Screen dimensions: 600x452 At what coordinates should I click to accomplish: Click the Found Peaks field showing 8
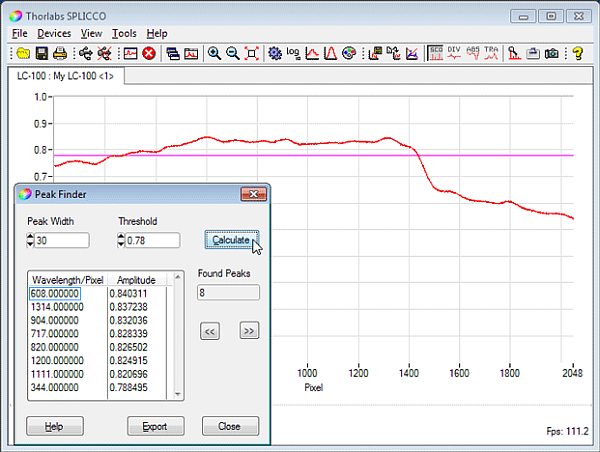pos(228,293)
